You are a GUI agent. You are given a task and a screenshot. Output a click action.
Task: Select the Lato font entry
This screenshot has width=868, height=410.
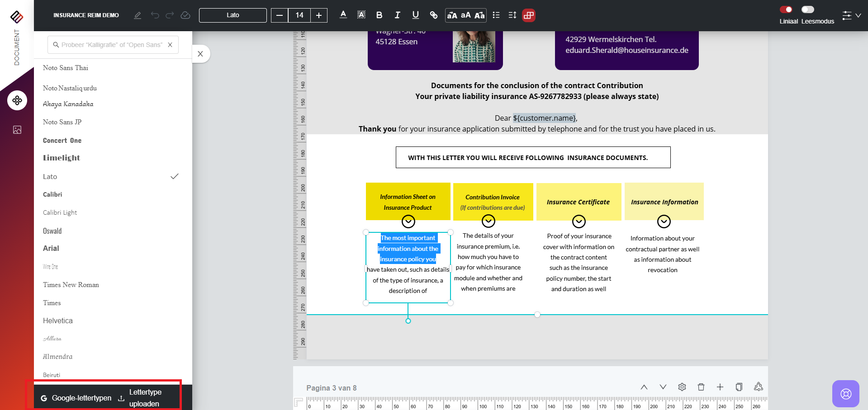[x=50, y=177]
